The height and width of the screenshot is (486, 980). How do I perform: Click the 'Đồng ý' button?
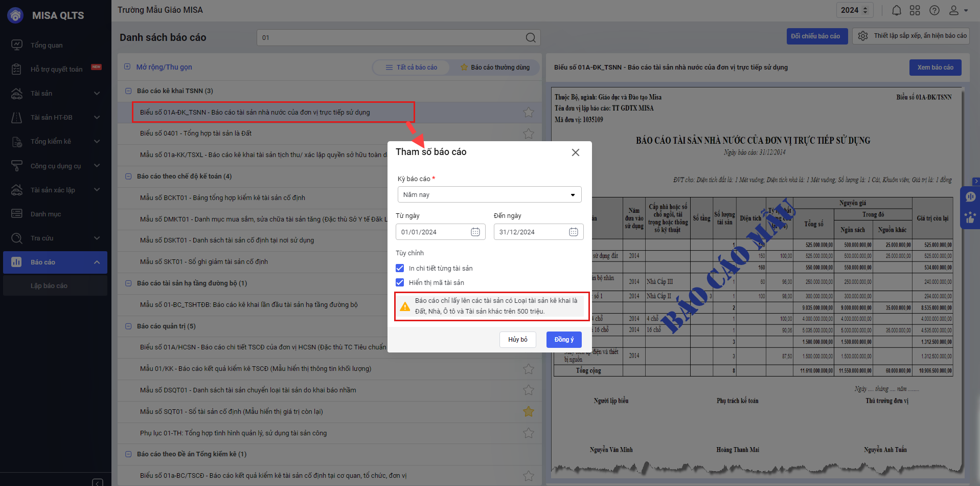coord(564,340)
